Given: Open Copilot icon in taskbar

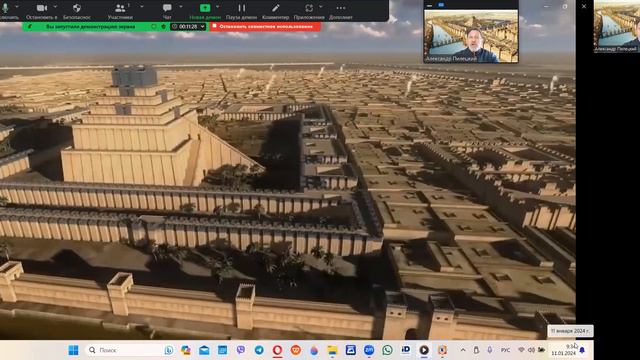Looking at the screenshot, I should click(x=186, y=350).
